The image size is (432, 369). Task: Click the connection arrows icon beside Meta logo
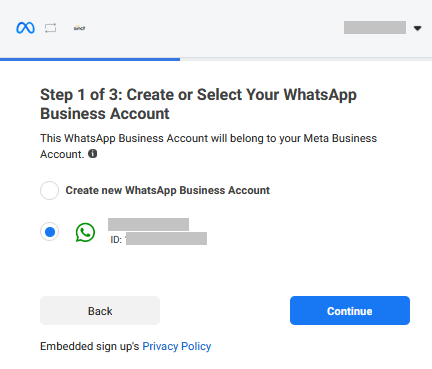pyautogui.click(x=51, y=28)
